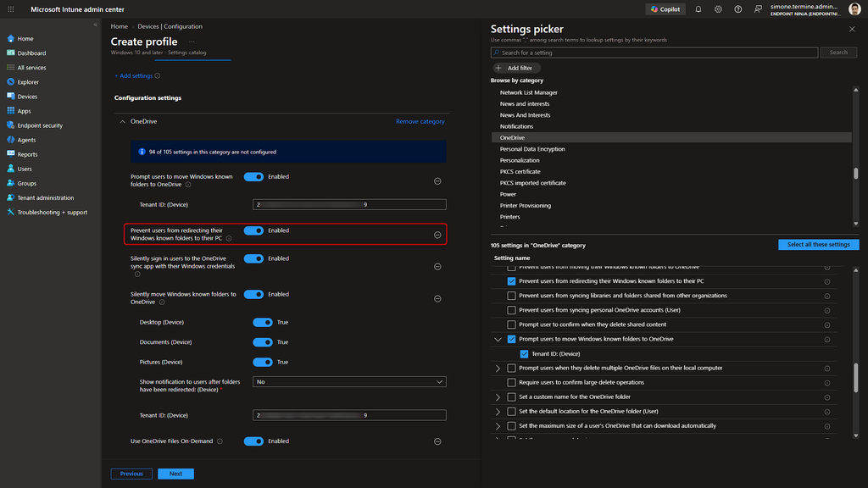Toggle Use OneDrive Files On-Demand
Image resolution: width=868 pixels, height=488 pixels.
[253, 441]
